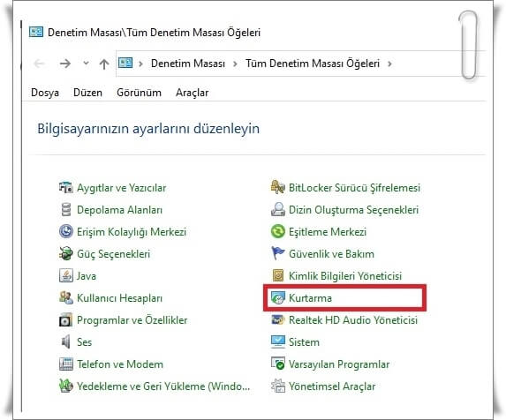Open the Düzen menu
Image resolution: width=506 pixels, height=420 pixels.
pos(87,93)
